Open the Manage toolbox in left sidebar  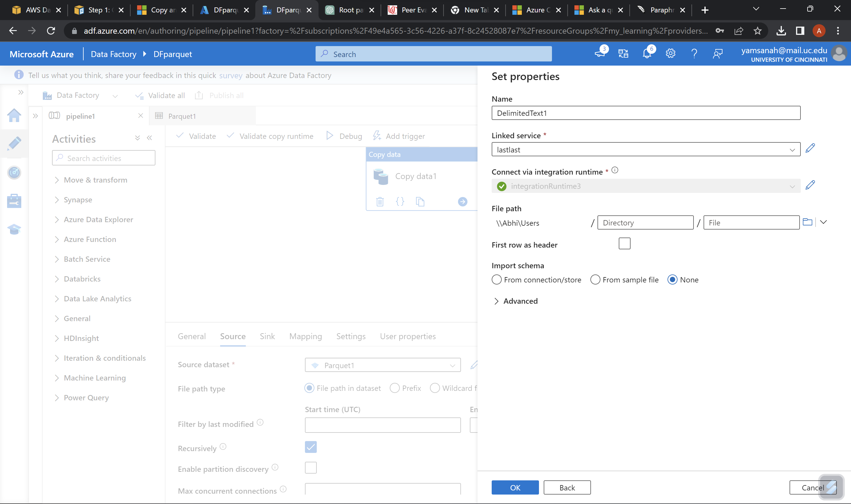[x=14, y=201]
